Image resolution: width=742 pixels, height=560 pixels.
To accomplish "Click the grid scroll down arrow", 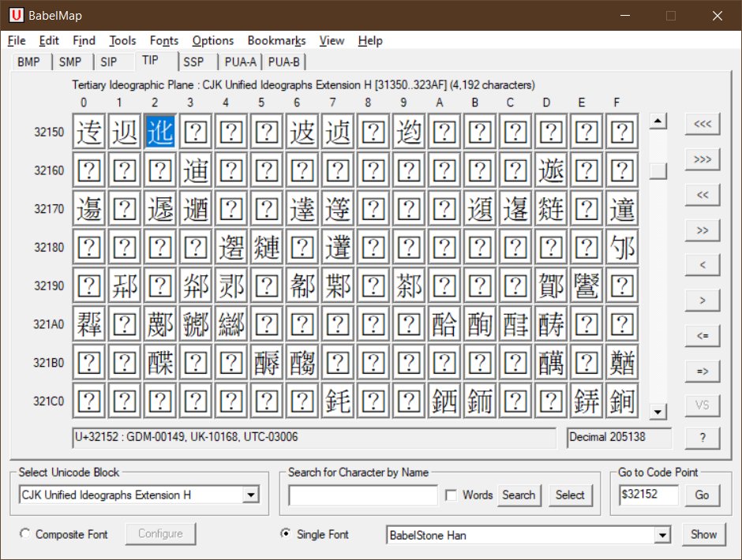I will point(658,412).
